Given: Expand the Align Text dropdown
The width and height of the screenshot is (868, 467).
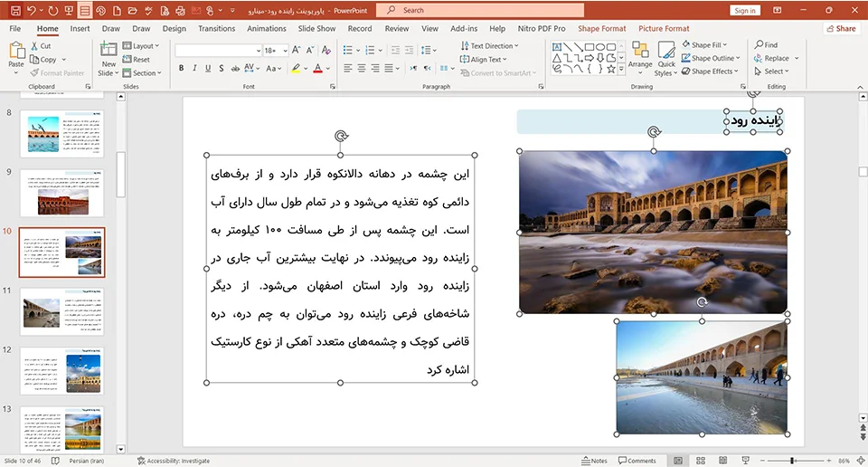Looking at the screenshot, I should point(483,59).
